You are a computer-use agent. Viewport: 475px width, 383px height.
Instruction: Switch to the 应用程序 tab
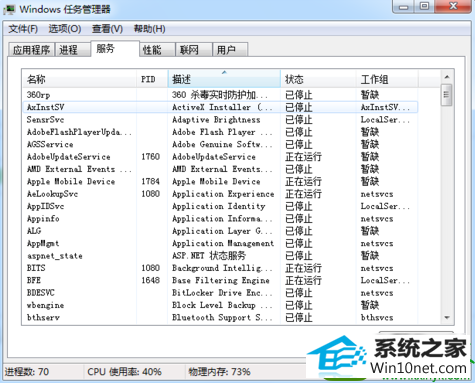pos(31,50)
